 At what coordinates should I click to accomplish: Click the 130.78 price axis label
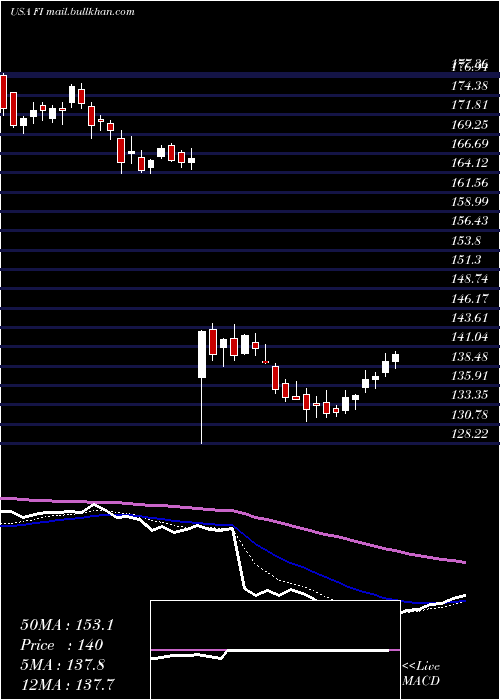(x=470, y=415)
